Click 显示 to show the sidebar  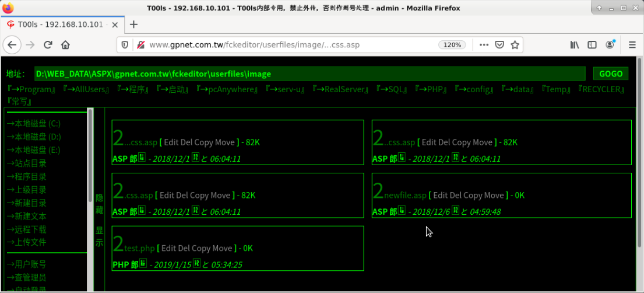(x=100, y=236)
